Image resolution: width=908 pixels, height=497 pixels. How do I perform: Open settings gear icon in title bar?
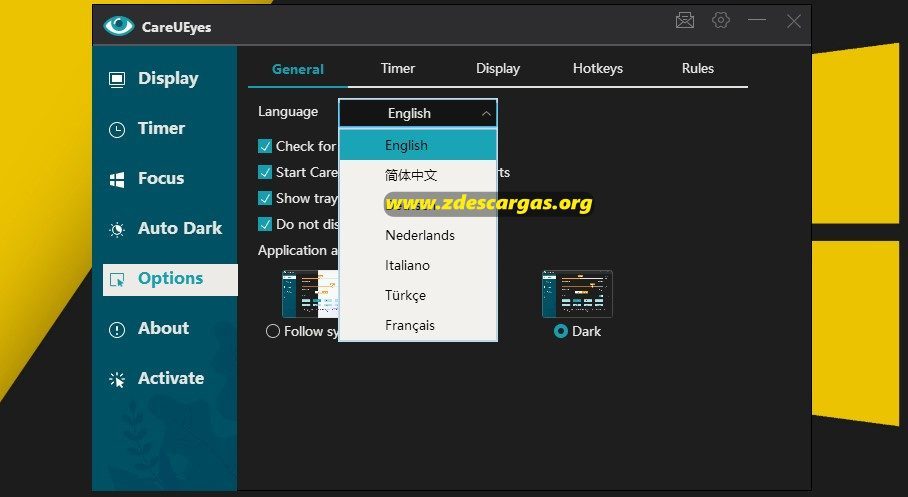720,21
